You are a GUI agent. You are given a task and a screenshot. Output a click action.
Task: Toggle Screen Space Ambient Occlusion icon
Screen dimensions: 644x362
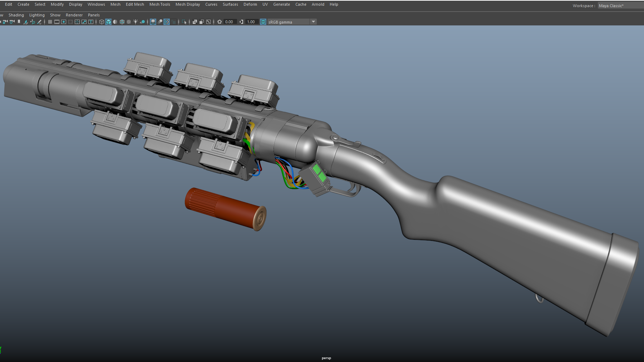pyautogui.click(x=153, y=22)
